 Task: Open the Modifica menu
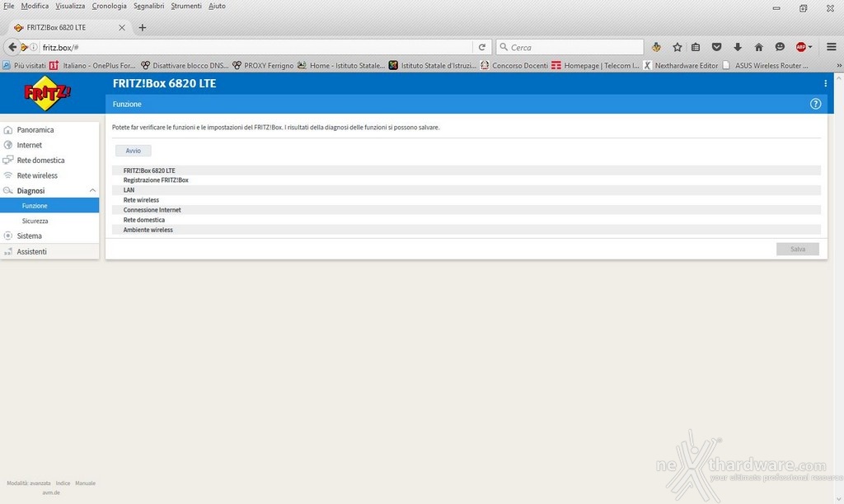[35, 6]
